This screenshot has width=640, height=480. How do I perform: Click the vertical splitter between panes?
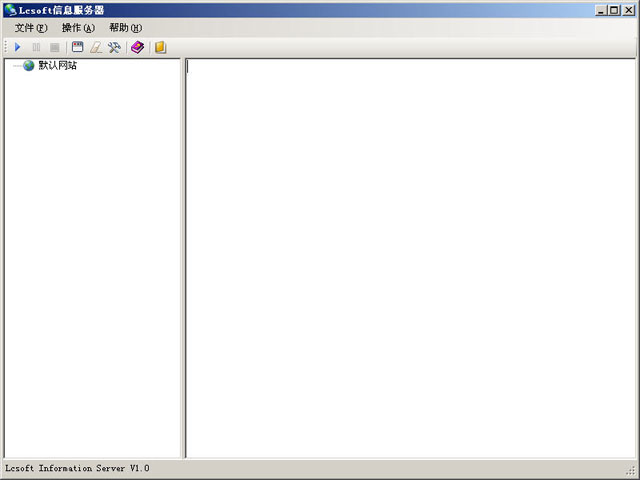pos(183,258)
